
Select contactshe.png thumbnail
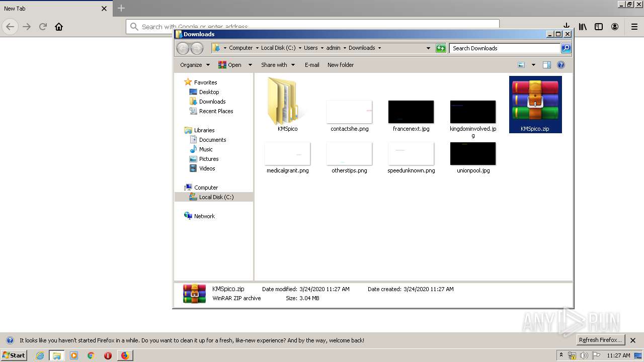coord(349,112)
